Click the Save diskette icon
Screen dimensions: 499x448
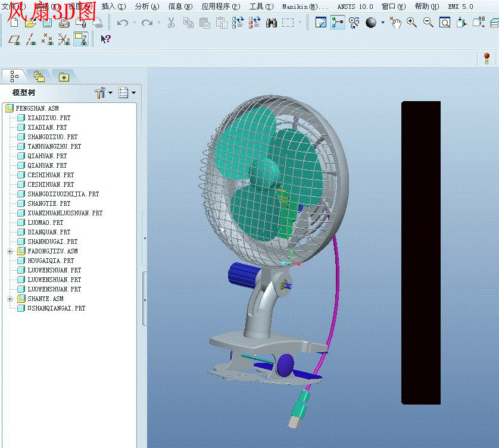click(47, 23)
